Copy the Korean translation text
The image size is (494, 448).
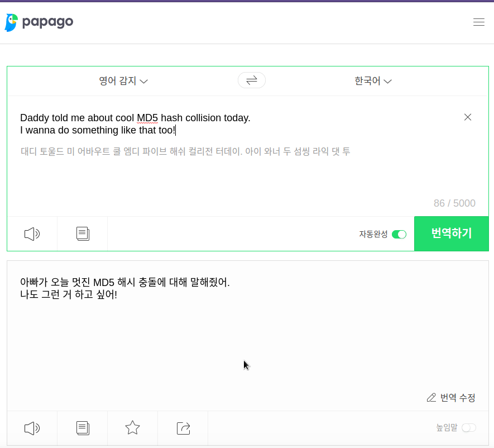(83, 428)
